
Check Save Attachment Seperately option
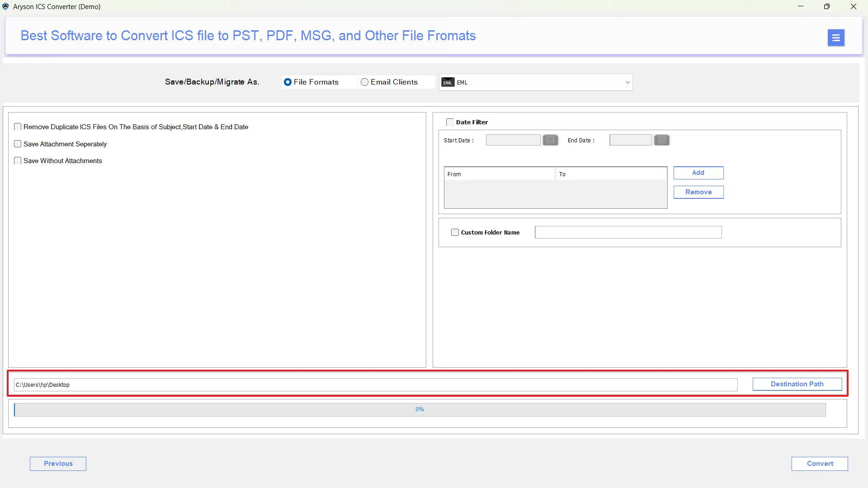point(18,144)
